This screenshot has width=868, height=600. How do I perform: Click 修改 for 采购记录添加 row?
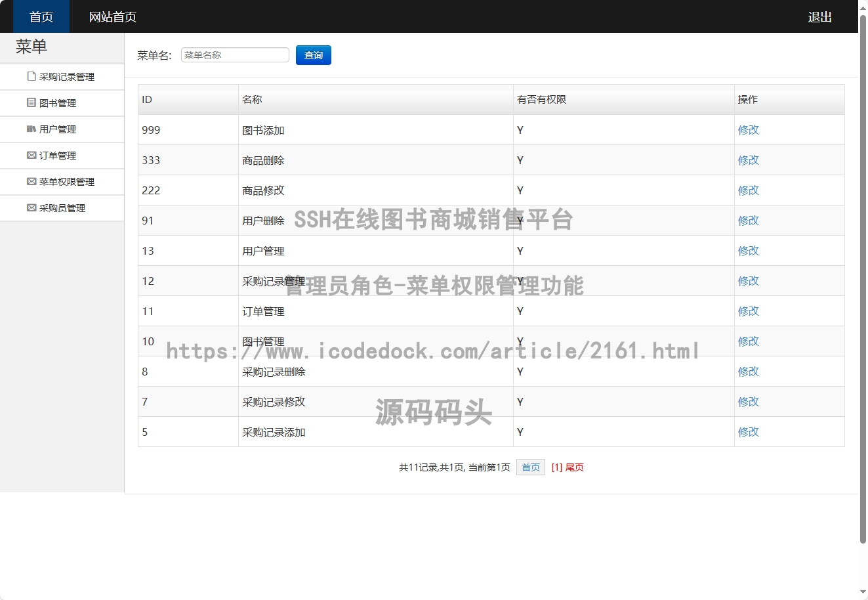click(x=749, y=432)
